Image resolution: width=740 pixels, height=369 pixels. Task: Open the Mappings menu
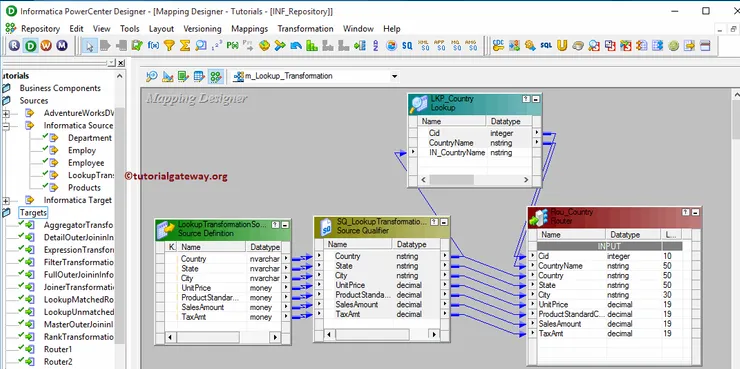point(250,29)
